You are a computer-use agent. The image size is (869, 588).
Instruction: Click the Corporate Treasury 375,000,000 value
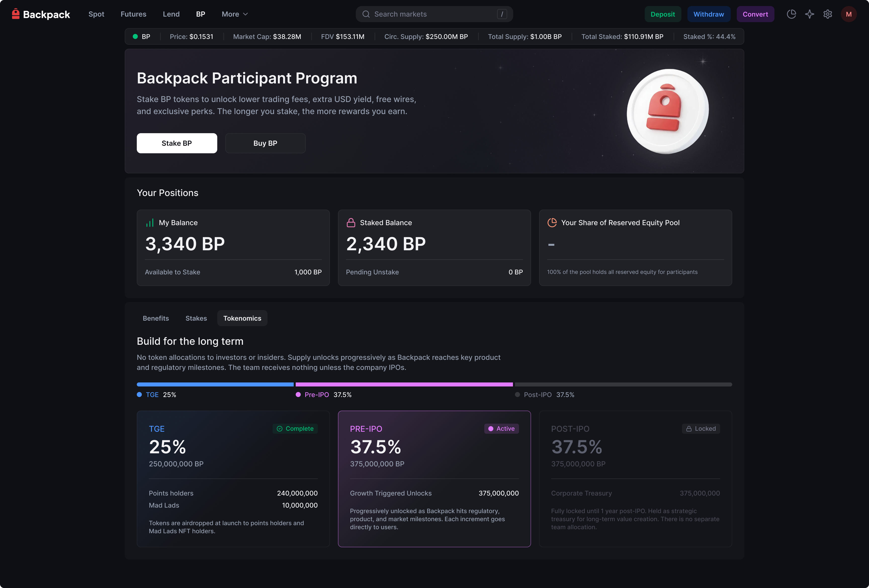coord(700,493)
